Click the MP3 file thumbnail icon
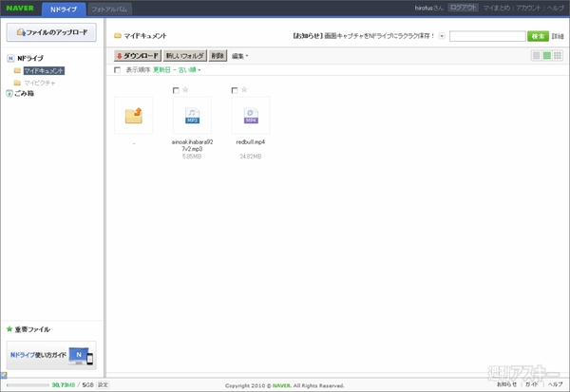The height and width of the screenshot is (392, 570). pos(192,116)
